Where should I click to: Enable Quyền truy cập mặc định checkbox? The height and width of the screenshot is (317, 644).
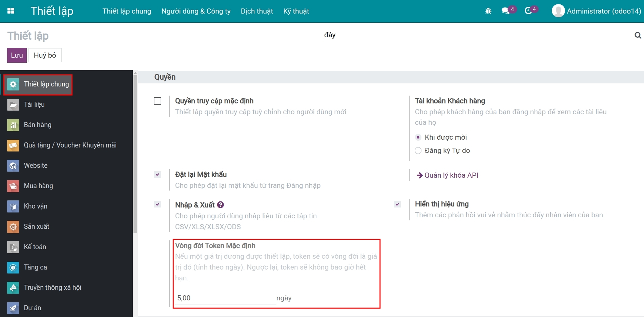pos(157,101)
